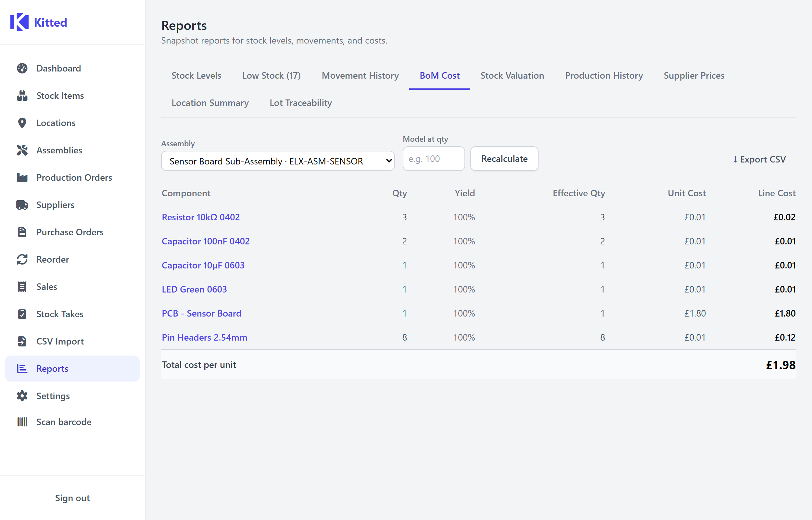This screenshot has height=520, width=812.
Task: Click the Production Orders factory icon
Action: coord(22,177)
